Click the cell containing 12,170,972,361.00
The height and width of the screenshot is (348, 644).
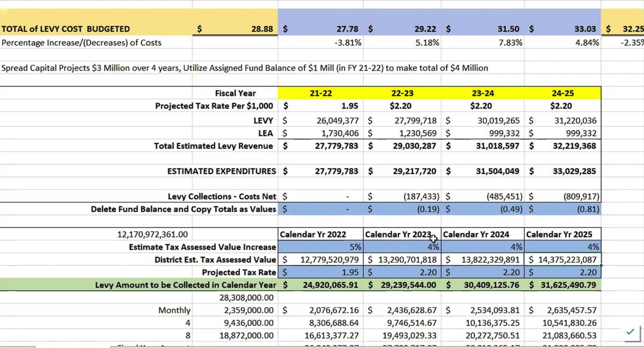pos(152,235)
